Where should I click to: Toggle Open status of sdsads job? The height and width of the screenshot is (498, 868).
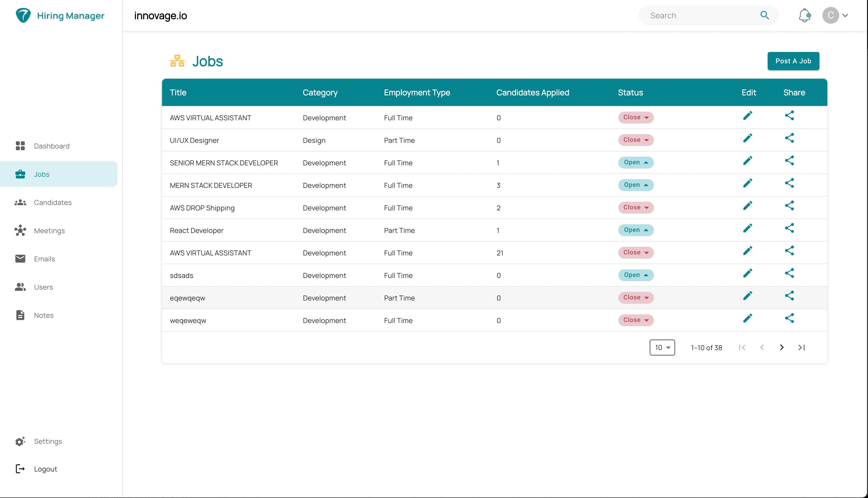click(636, 275)
